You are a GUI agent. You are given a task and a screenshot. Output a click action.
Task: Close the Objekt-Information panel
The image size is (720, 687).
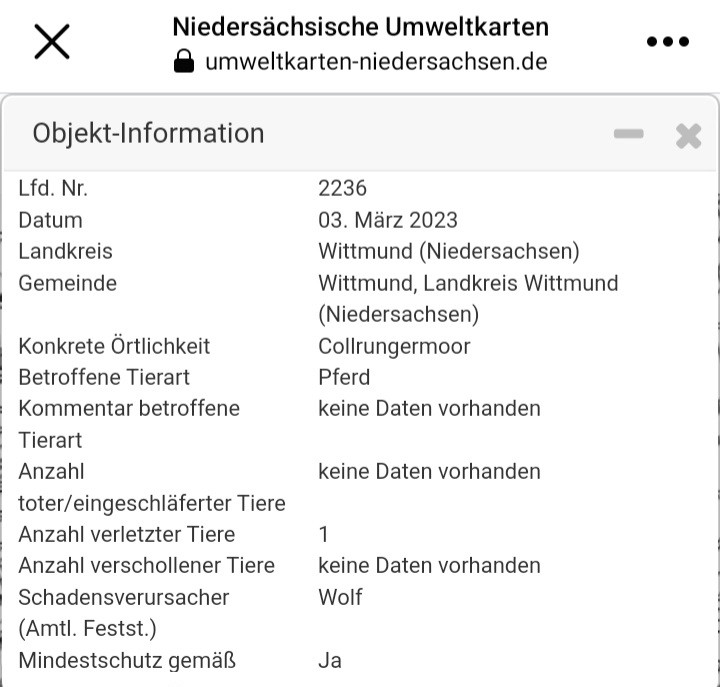coord(688,136)
